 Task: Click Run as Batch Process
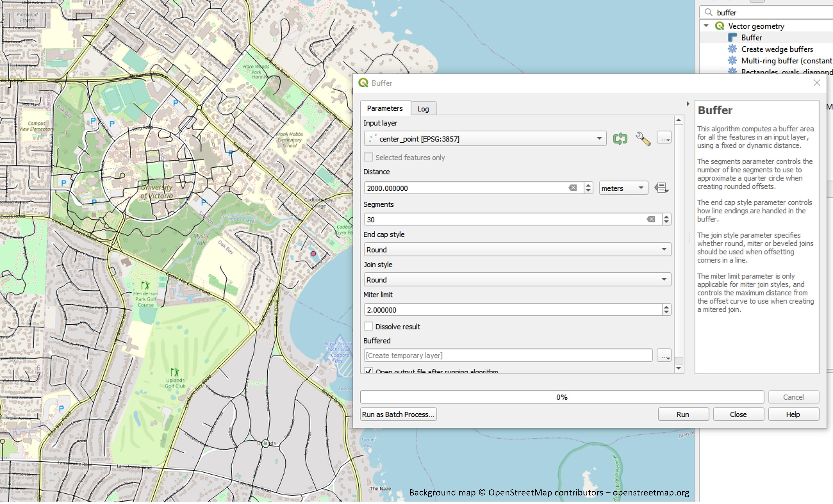coord(398,414)
